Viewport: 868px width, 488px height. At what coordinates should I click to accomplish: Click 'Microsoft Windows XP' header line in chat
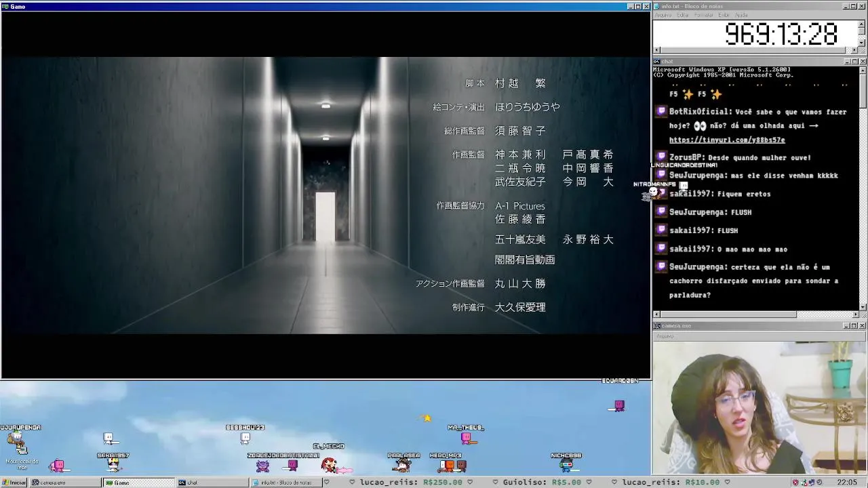[x=721, y=69]
